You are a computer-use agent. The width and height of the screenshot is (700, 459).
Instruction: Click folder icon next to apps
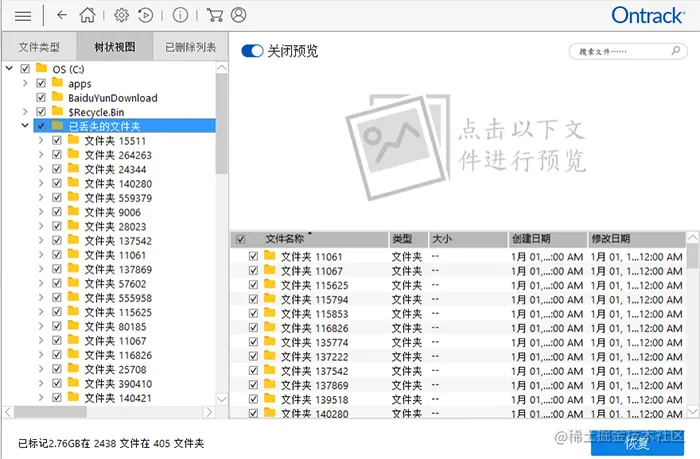58,82
